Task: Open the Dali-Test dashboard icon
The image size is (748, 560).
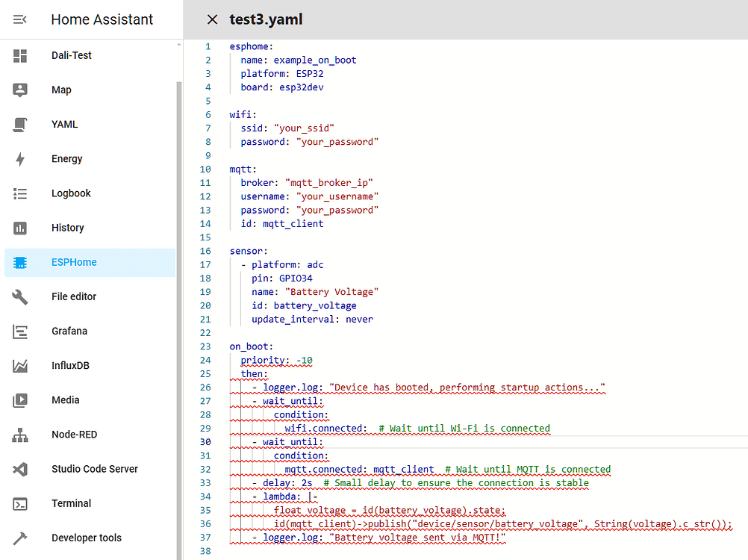Action: (x=20, y=56)
